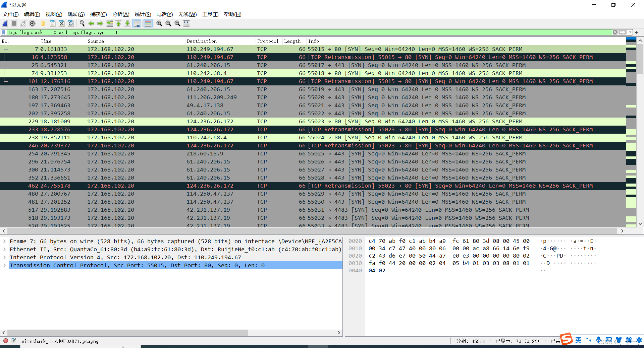This screenshot has height=348, width=644.
Task: Toggle 英 input language mode
Action: (579, 340)
